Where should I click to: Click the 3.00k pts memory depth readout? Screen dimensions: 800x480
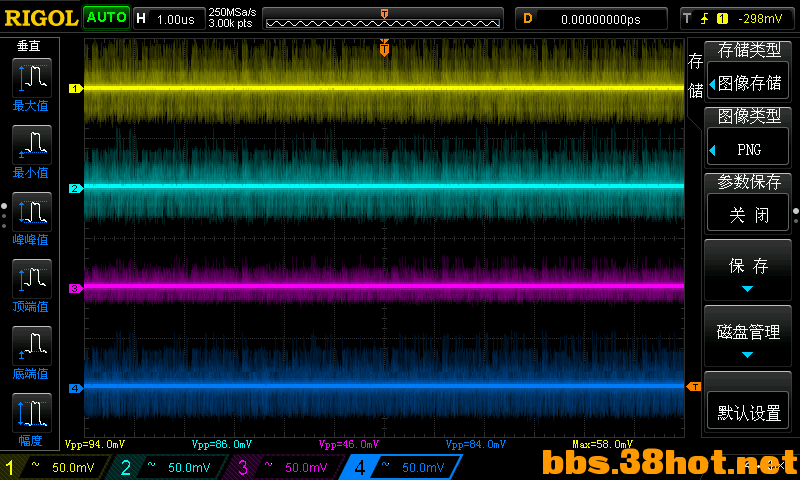(231, 23)
